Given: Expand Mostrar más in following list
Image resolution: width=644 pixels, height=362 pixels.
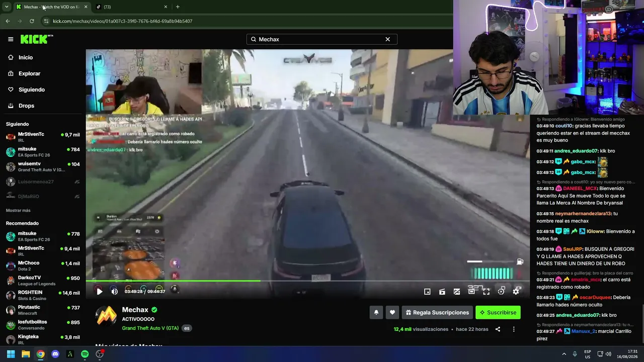Looking at the screenshot, I should point(18,211).
